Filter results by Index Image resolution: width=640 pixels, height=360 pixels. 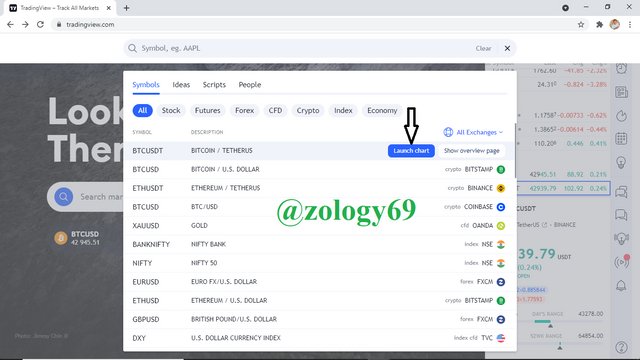tap(343, 111)
